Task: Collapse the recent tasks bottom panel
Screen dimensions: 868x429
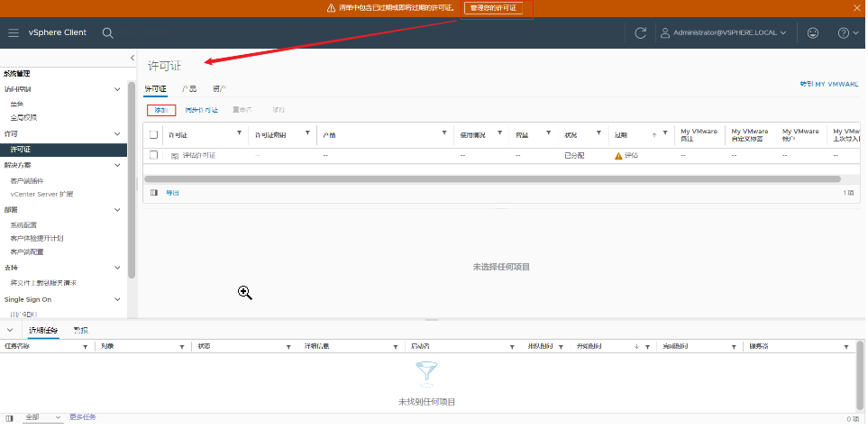Action: click(x=10, y=330)
